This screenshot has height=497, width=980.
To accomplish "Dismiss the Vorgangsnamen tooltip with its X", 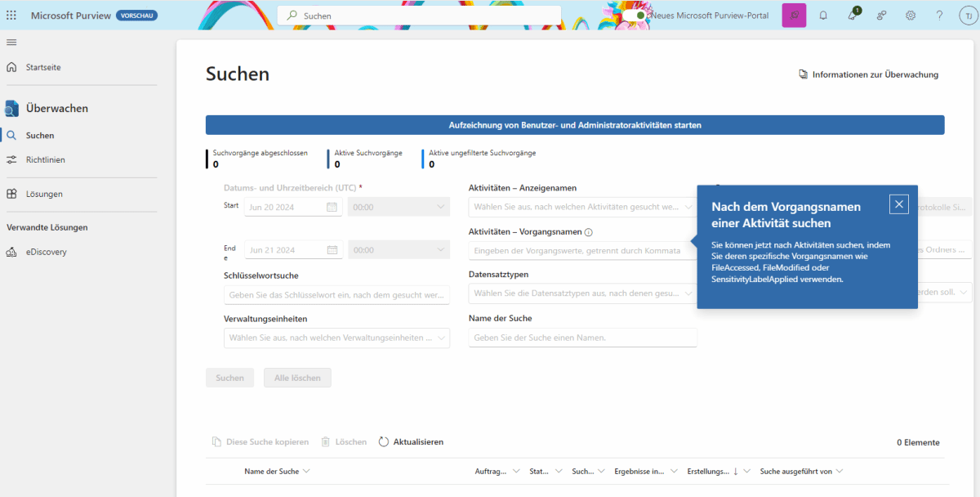I will [898, 204].
